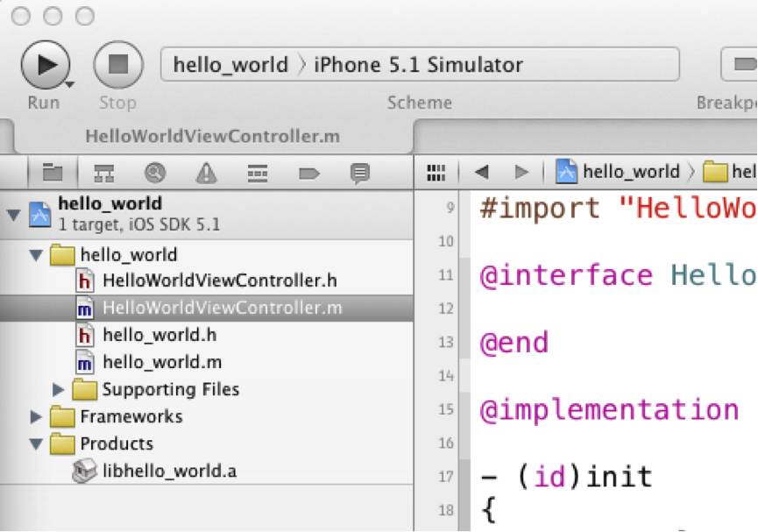Click the @end keyword in editor
This screenshot has height=532, width=758.
tap(514, 343)
